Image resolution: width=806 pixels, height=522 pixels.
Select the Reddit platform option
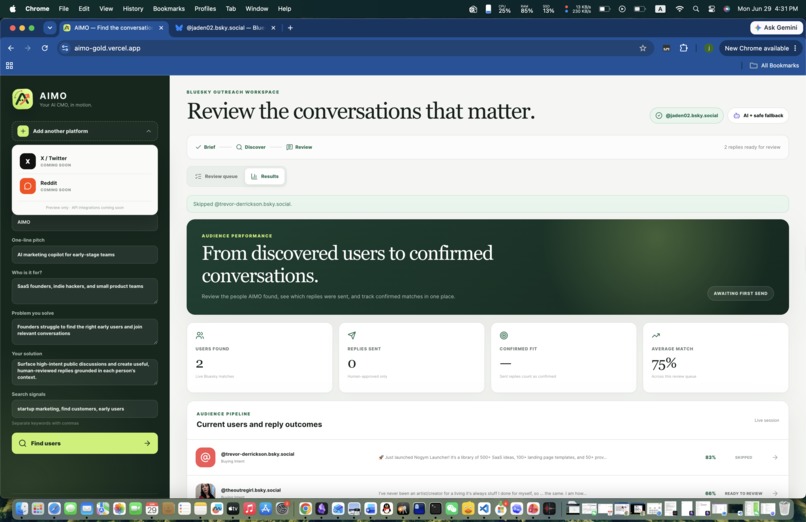point(85,185)
